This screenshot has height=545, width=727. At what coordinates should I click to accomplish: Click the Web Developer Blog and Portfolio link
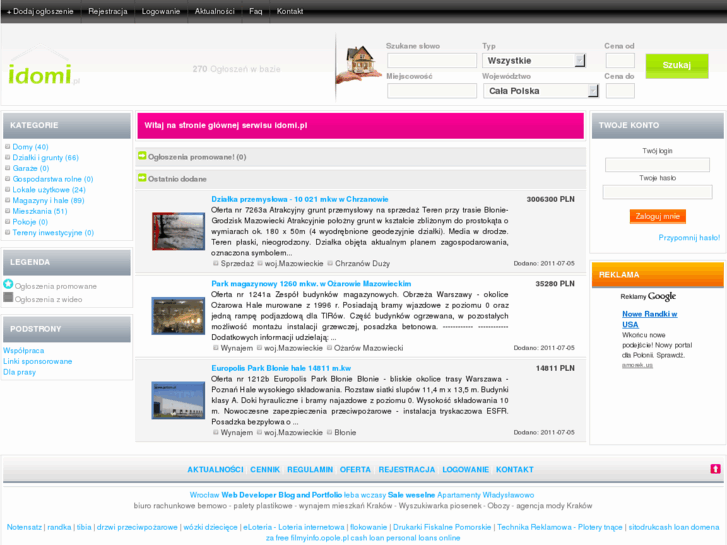(x=281, y=495)
